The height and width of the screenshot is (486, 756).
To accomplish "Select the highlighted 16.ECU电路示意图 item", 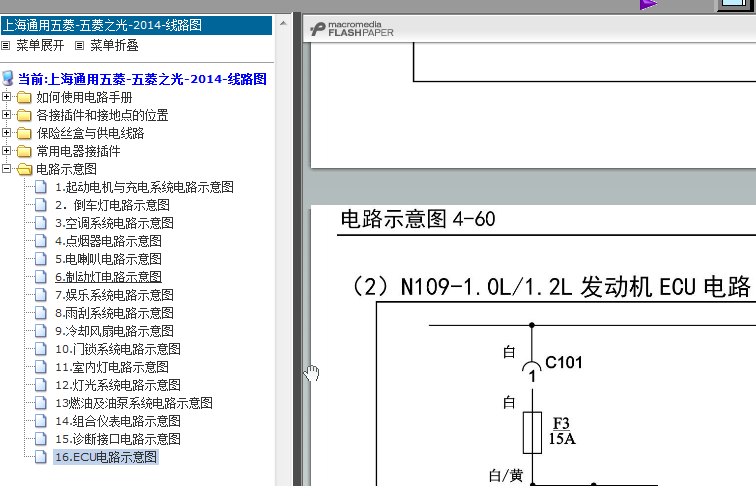I will point(106,457).
